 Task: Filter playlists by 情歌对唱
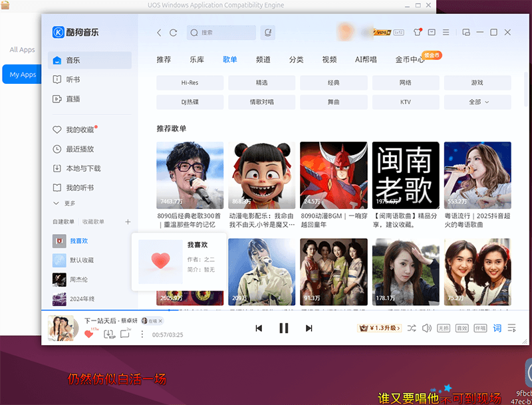pyautogui.click(x=261, y=102)
